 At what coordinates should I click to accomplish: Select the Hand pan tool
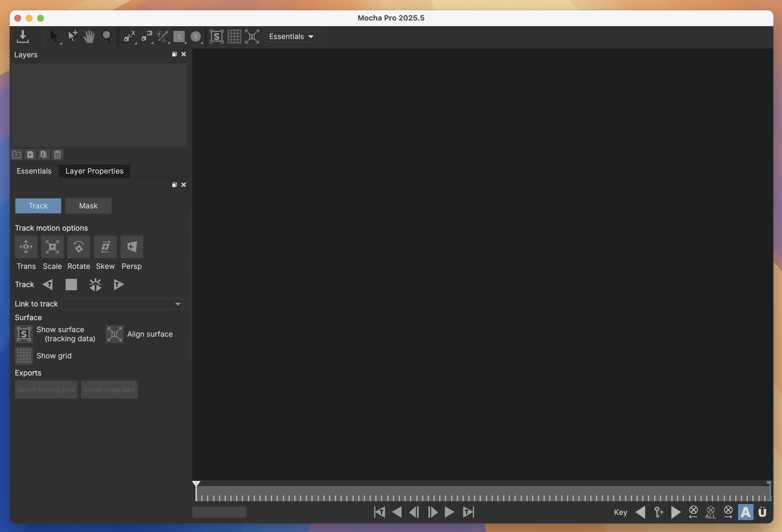[x=89, y=36]
